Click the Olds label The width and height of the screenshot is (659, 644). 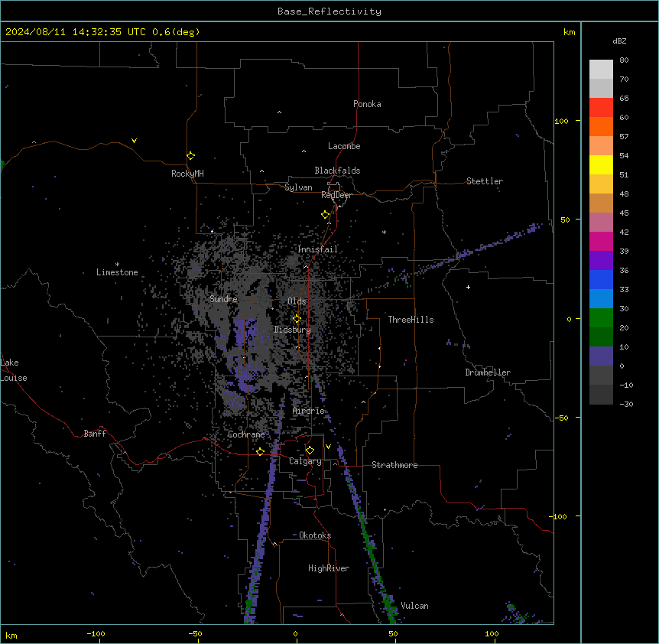pos(297,301)
